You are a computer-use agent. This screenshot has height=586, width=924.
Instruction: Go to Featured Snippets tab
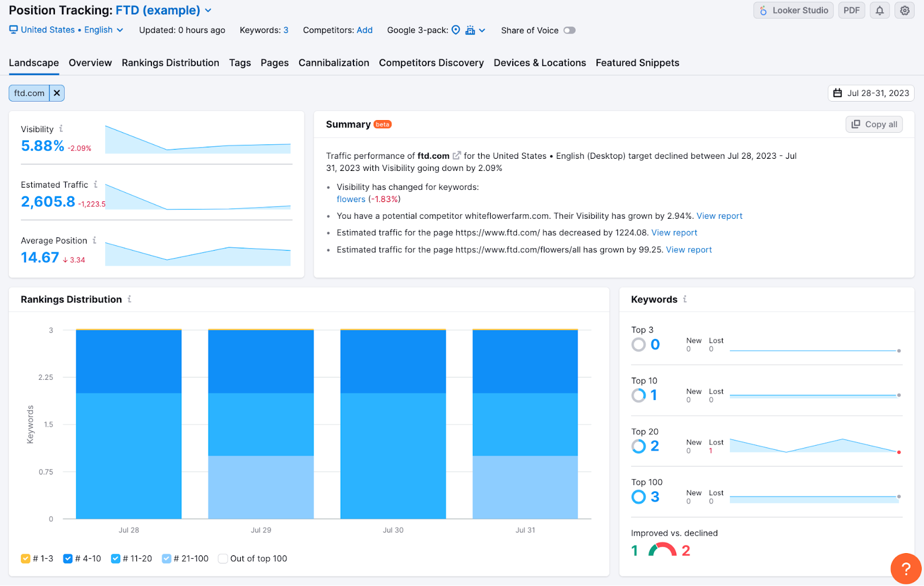(x=638, y=63)
